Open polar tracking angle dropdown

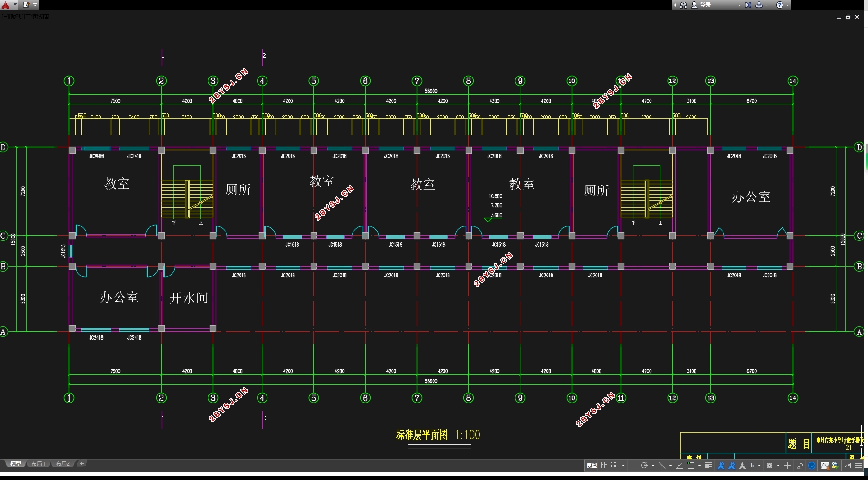[x=653, y=466]
